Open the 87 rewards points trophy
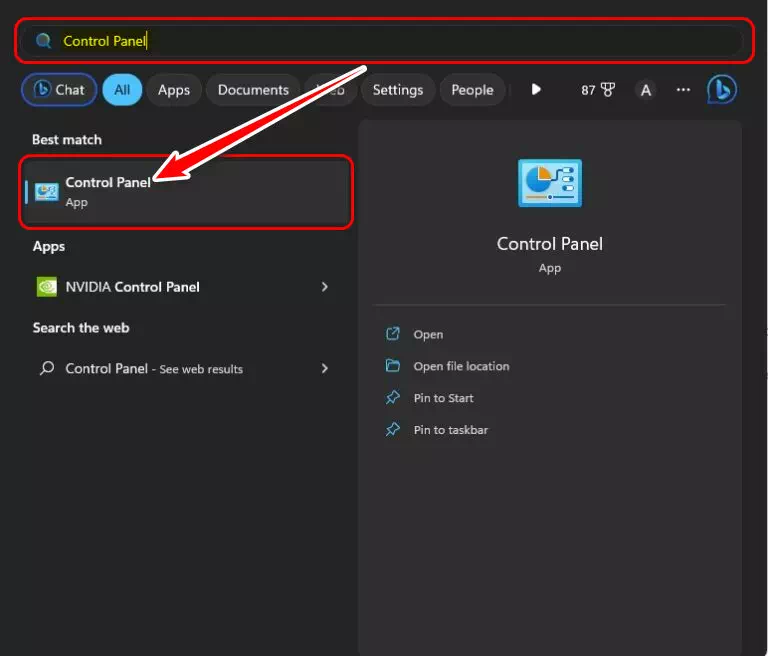Image resolution: width=768 pixels, height=656 pixels. pyautogui.click(x=598, y=90)
